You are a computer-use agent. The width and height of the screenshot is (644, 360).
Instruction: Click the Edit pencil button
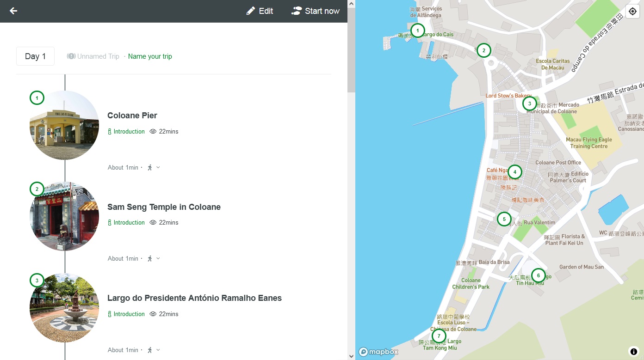pyautogui.click(x=260, y=11)
